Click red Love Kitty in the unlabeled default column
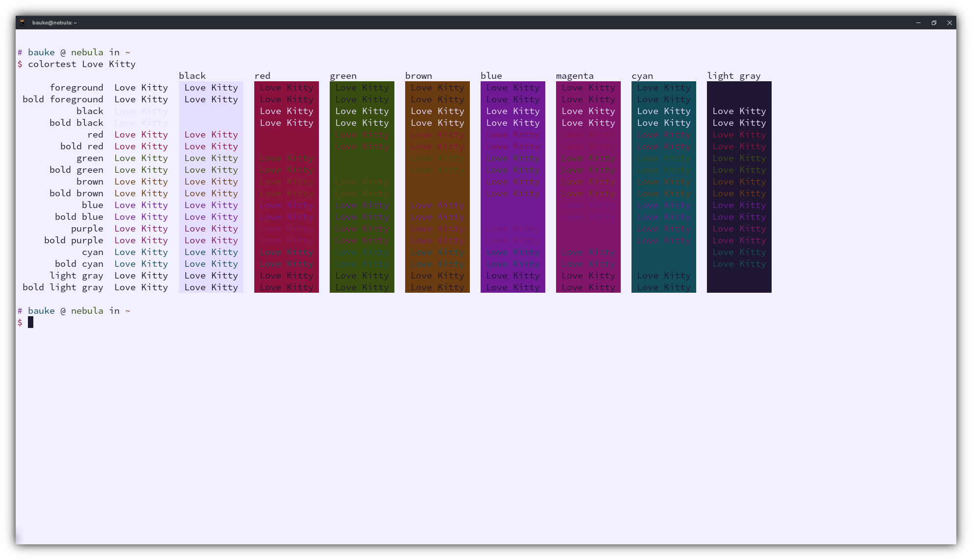The width and height of the screenshot is (972, 560). 141,135
